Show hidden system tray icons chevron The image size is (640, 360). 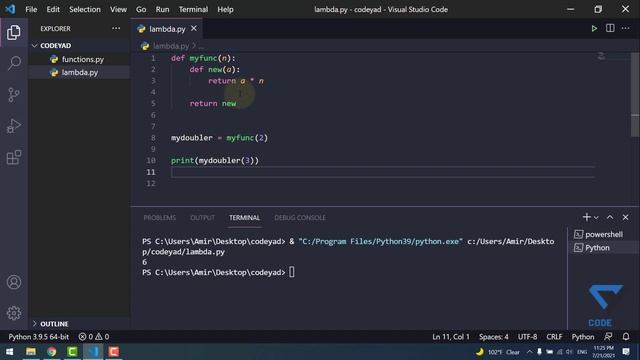pos(529,351)
